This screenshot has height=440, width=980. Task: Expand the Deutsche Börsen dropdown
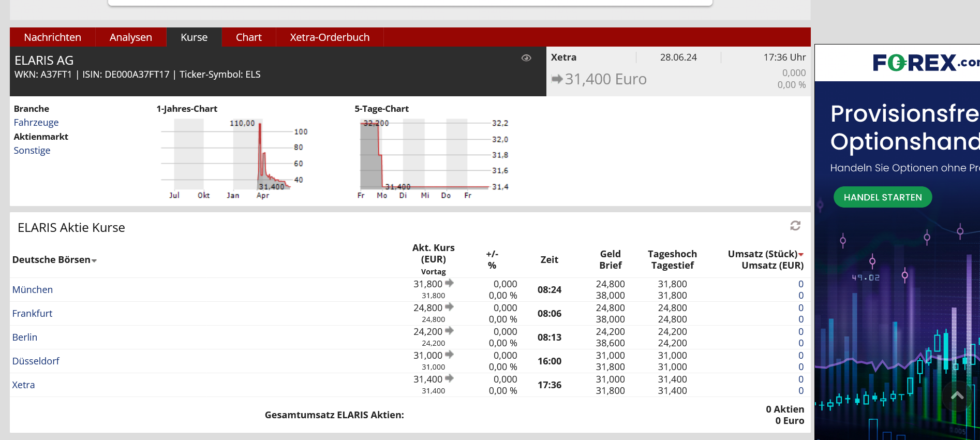54,260
